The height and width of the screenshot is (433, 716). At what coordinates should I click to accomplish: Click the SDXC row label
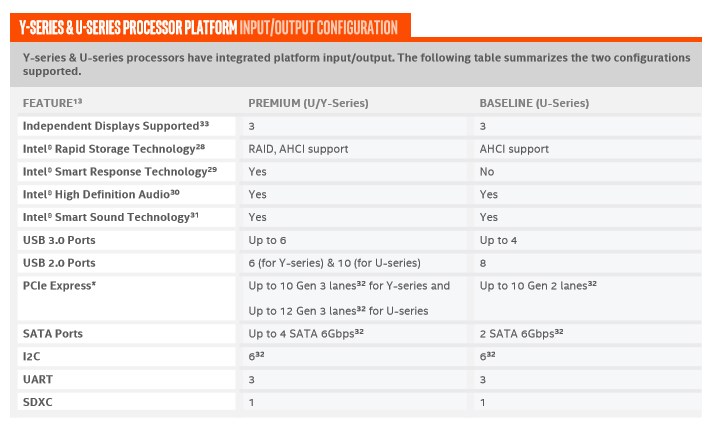[x=37, y=401]
